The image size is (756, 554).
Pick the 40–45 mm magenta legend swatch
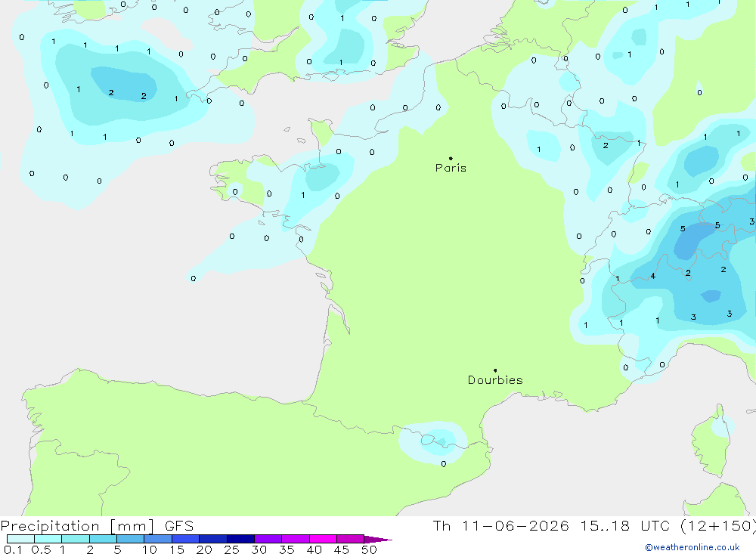pos(323,539)
